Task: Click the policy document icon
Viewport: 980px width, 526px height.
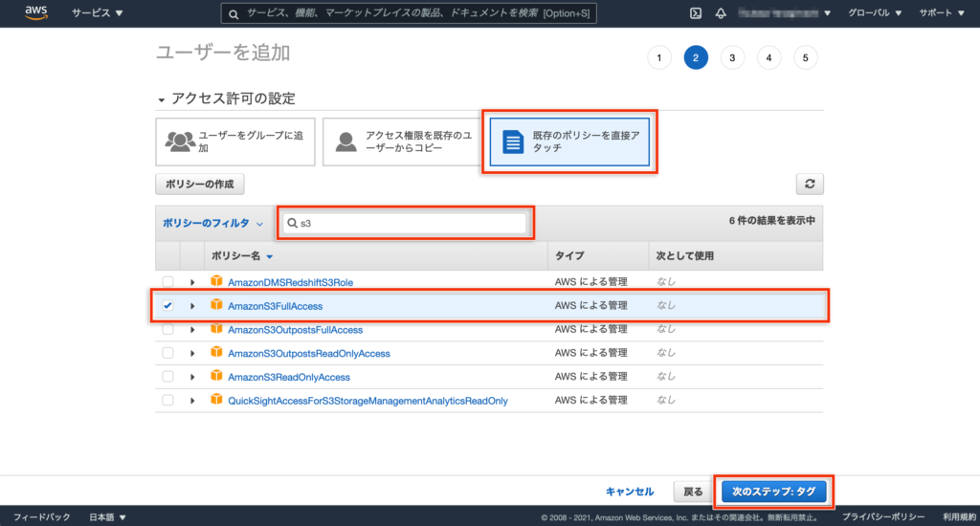Action: click(x=513, y=142)
